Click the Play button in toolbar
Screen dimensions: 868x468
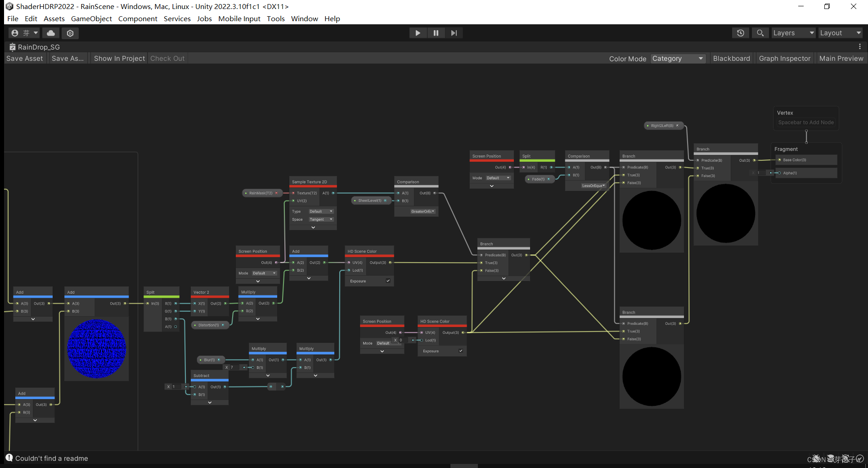point(418,33)
